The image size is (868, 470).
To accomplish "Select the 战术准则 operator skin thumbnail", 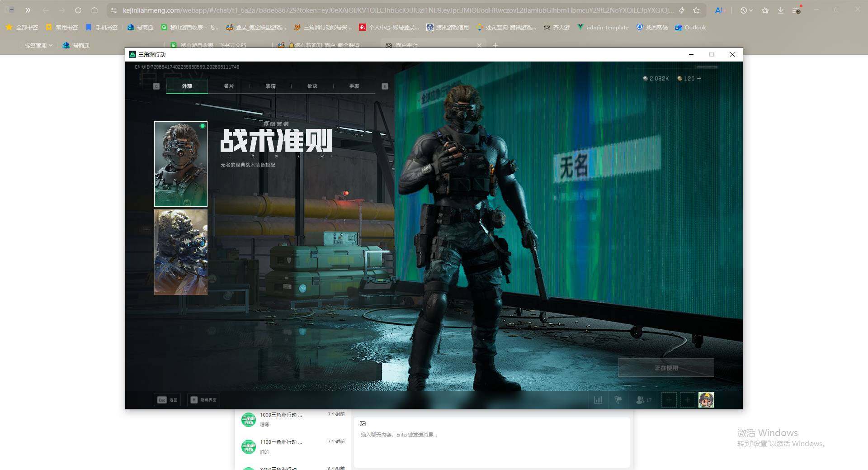I will click(x=181, y=164).
